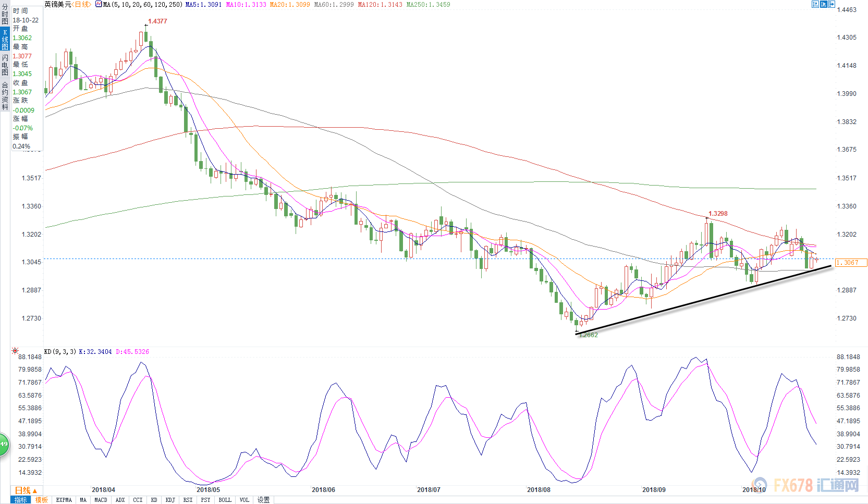Apply the BOLL indicator
Screen dimensions: 868x504
[x=225, y=500]
